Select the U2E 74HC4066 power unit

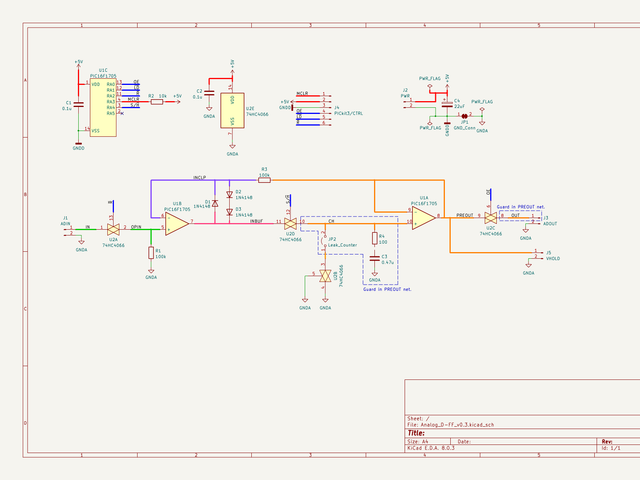232,108
